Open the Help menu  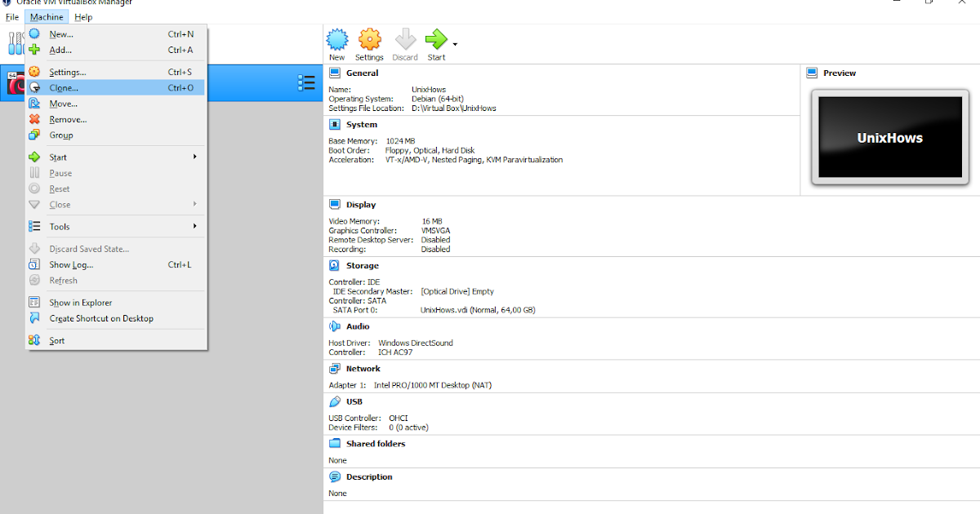point(82,16)
